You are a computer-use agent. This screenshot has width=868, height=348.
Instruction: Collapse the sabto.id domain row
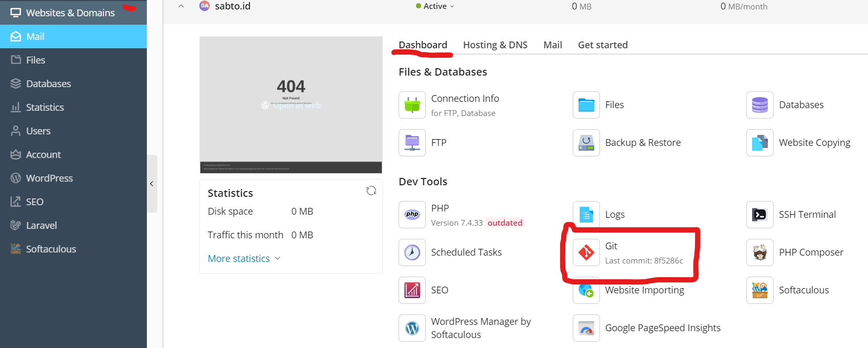(x=181, y=6)
